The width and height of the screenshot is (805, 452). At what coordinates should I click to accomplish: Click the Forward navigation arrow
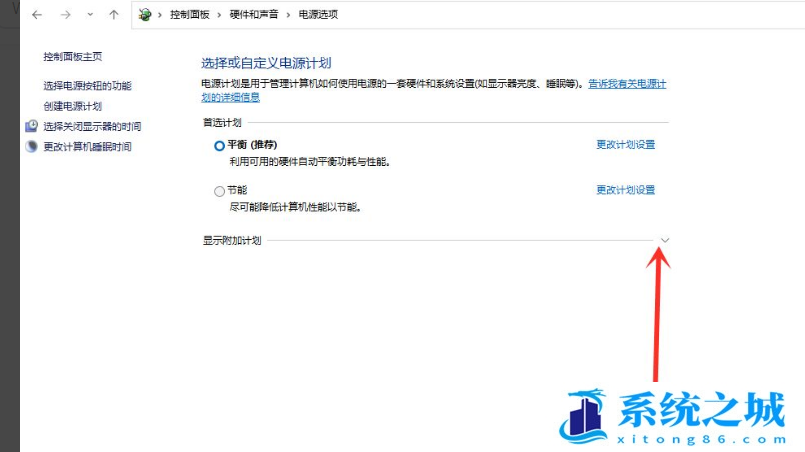[65, 15]
